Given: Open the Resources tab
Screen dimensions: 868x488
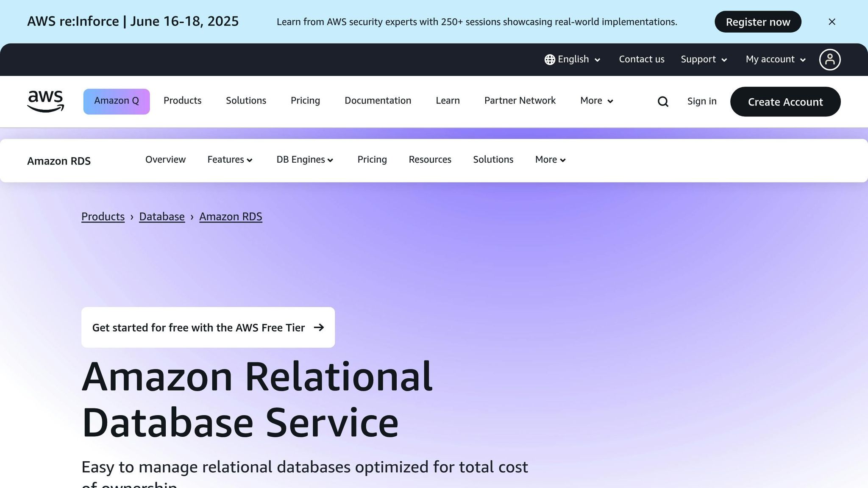Looking at the screenshot, I should [430, 160].
